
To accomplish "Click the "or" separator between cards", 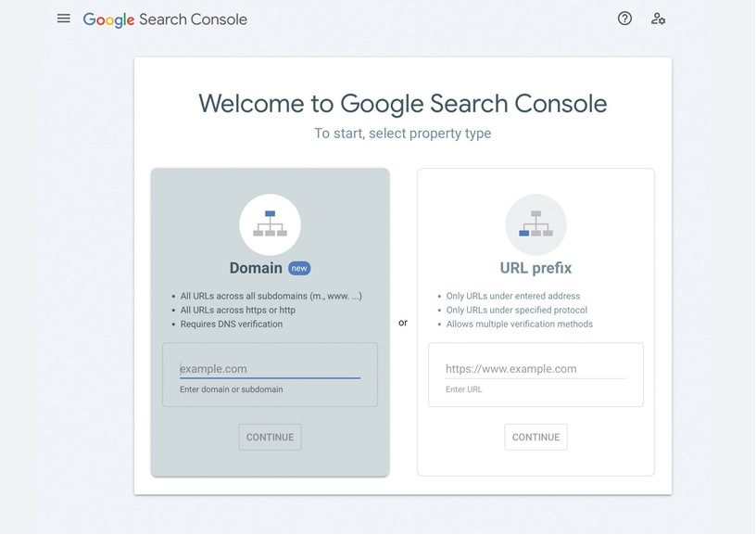I will [403, 323].
